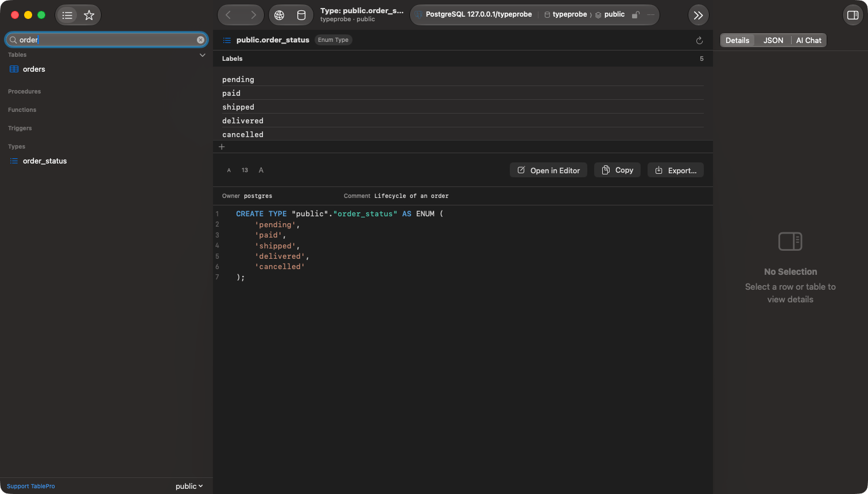Viewport: 868px width, 494px height.
Task: Click the owner value postgres
Action: pyautogui.click(x=258, y=196)
